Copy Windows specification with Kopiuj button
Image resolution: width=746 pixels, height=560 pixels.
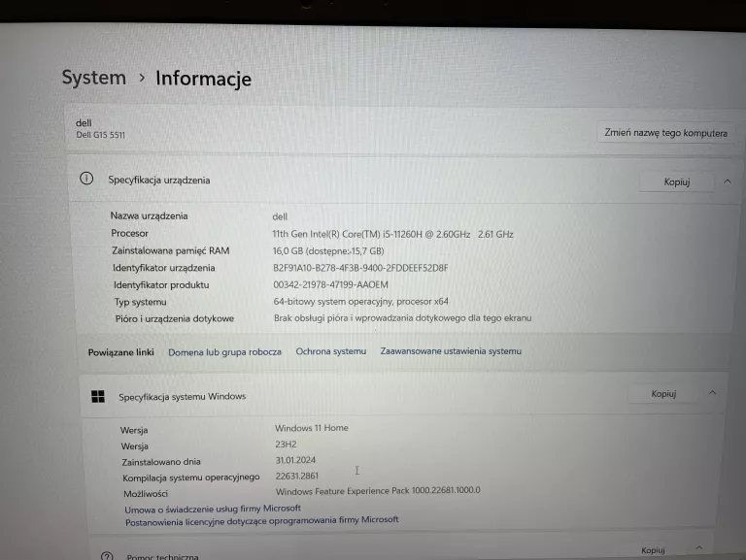tap(663, 394)
